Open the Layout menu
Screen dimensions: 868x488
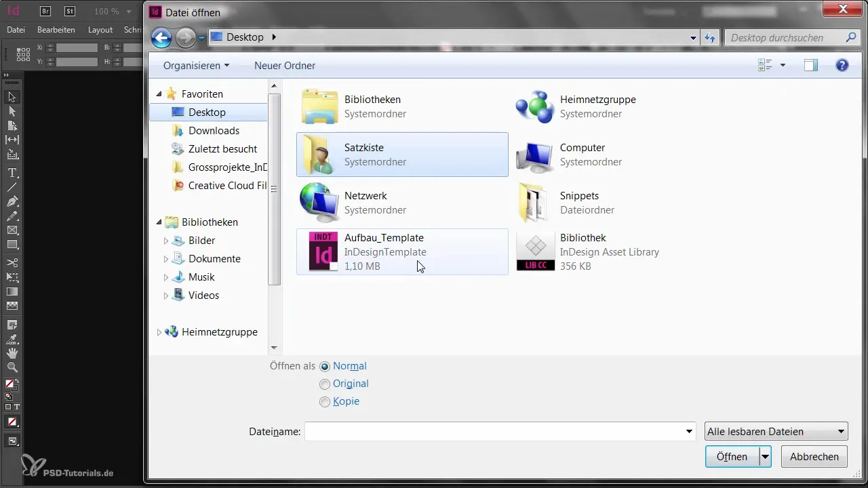point(100,30)
